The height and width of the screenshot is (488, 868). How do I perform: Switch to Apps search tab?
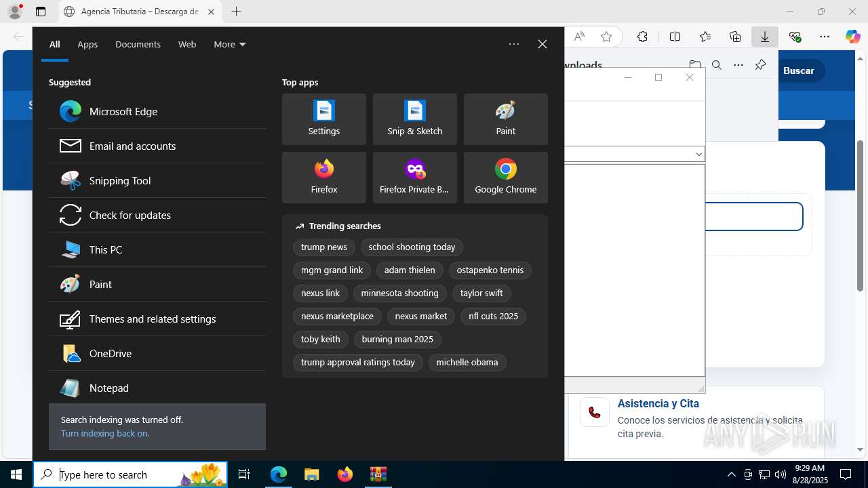pos(87,44)
